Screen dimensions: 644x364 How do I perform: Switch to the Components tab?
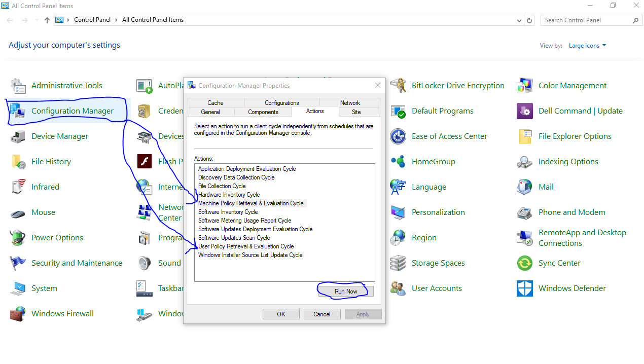pos(263,112)
